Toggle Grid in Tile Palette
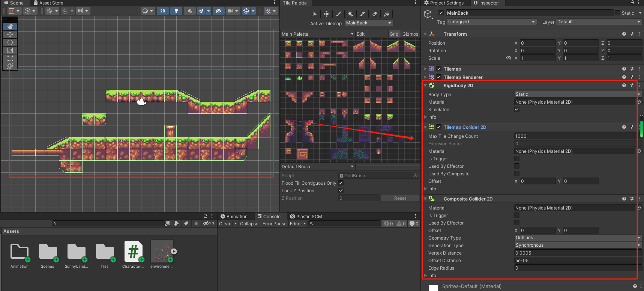644x291 pixels. pyautogui.click(x=394, y=34)
